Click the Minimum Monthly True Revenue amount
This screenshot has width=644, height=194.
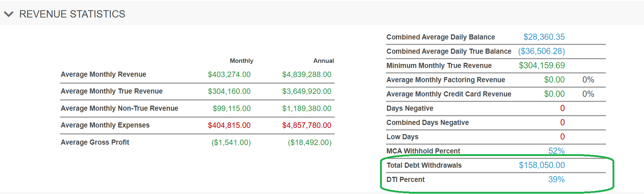541,65
